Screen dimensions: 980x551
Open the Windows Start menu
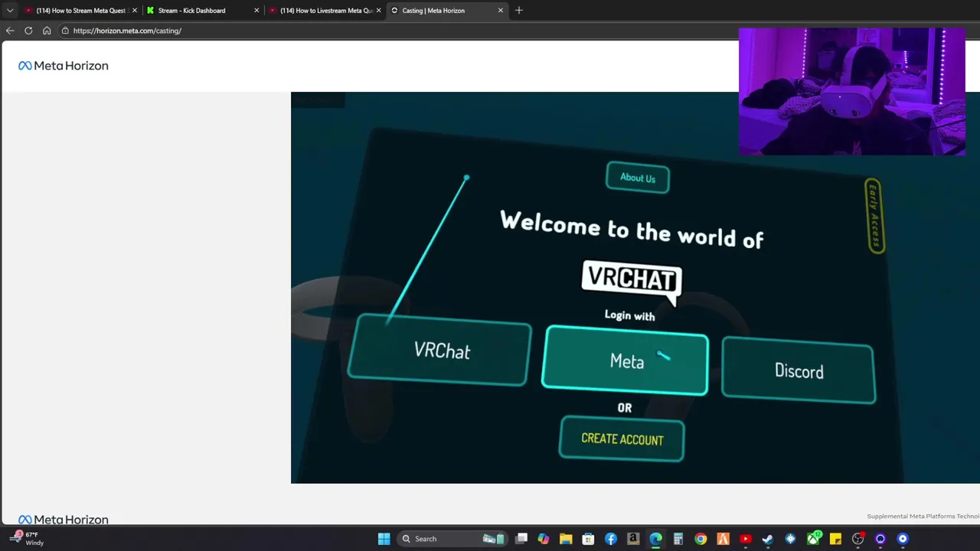click(x=384, y=539)
